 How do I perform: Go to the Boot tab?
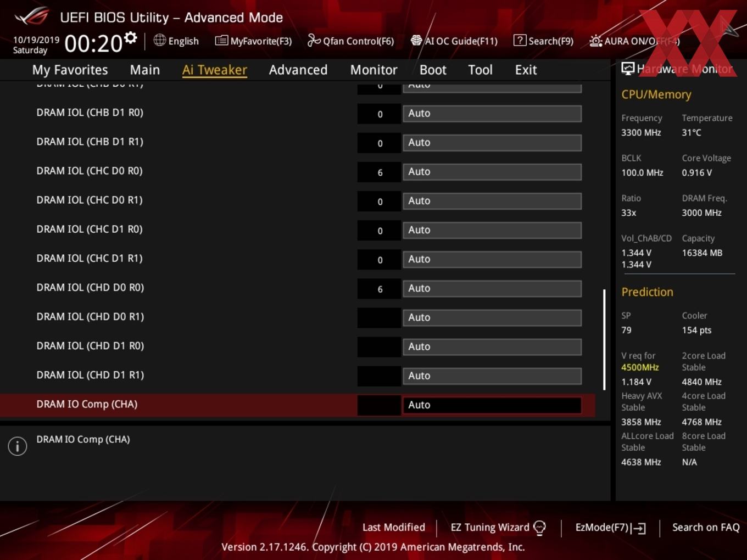tap(433, 70)
